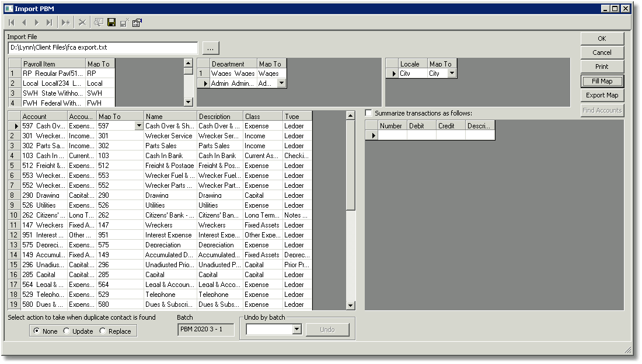This screenshot has width=642, height=364.
Task: Select the 'Wrecker Service' name cell
Action: coord(170,136)
